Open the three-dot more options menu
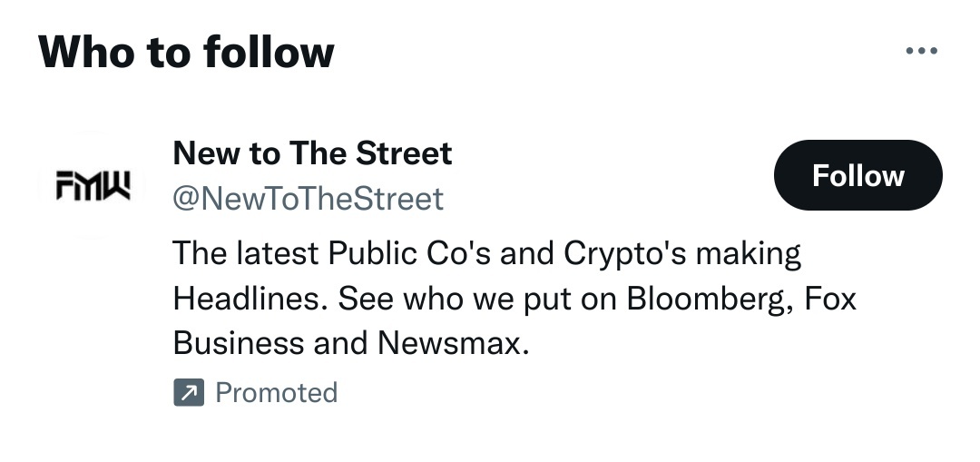The width and height of the screenshot is (980, 462). pos(922,52)
